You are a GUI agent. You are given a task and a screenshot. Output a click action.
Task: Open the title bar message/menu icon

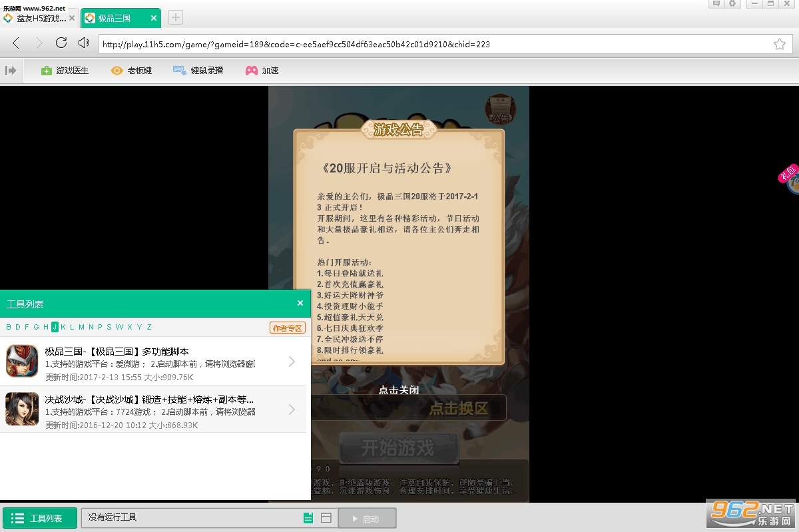click(716, 4)
